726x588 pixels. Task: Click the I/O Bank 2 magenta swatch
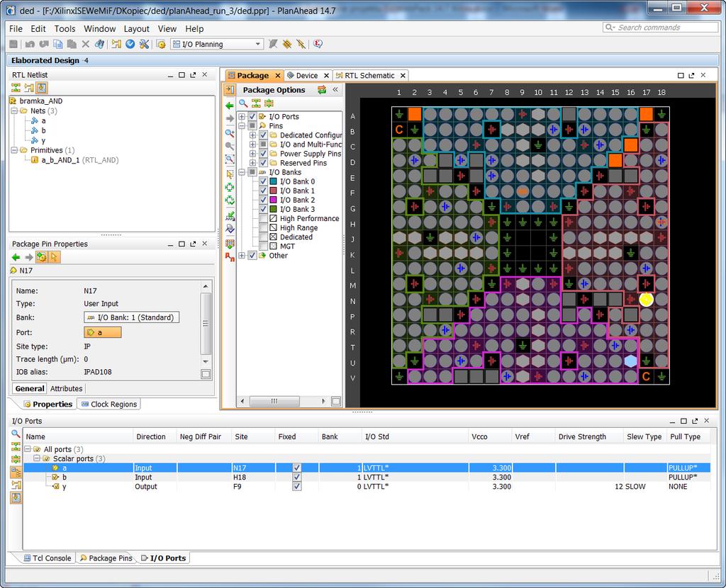pos(273,200)
